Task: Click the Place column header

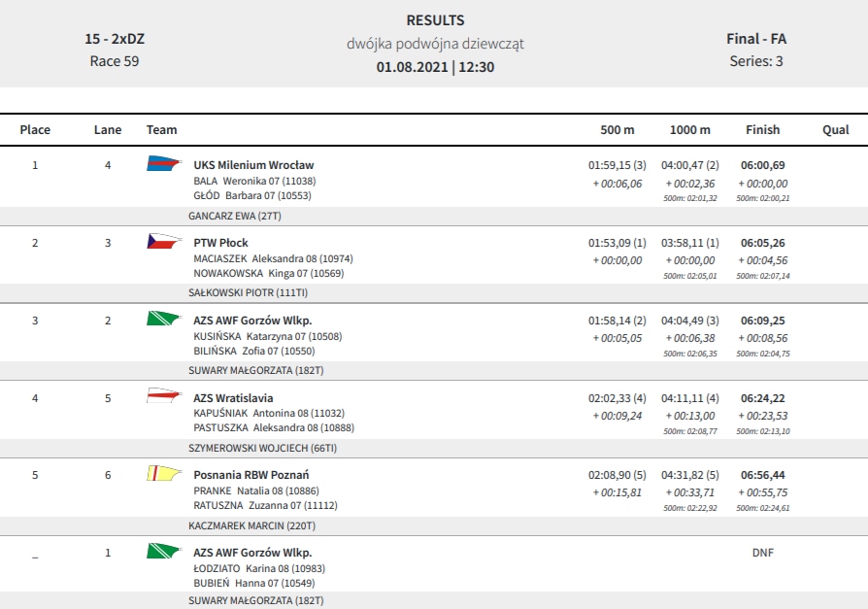Action: [x=35, y=129]
